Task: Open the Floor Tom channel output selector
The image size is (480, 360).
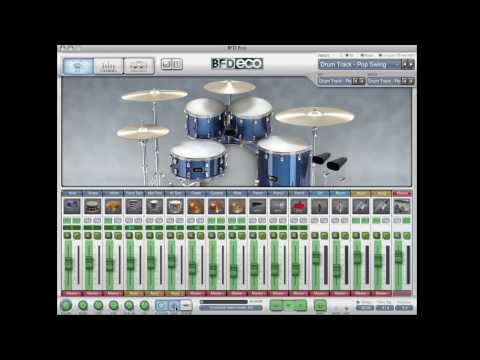Action: tap(134, 293)
